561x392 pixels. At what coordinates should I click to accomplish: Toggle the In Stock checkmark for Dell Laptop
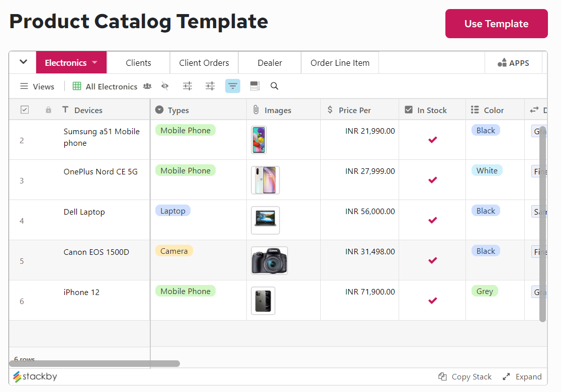432,220
